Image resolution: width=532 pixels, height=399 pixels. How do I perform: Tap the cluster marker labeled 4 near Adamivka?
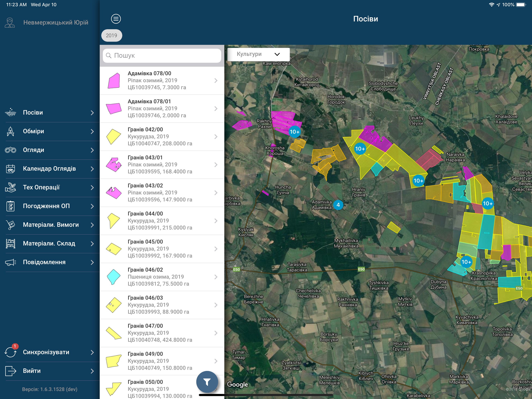338,205
